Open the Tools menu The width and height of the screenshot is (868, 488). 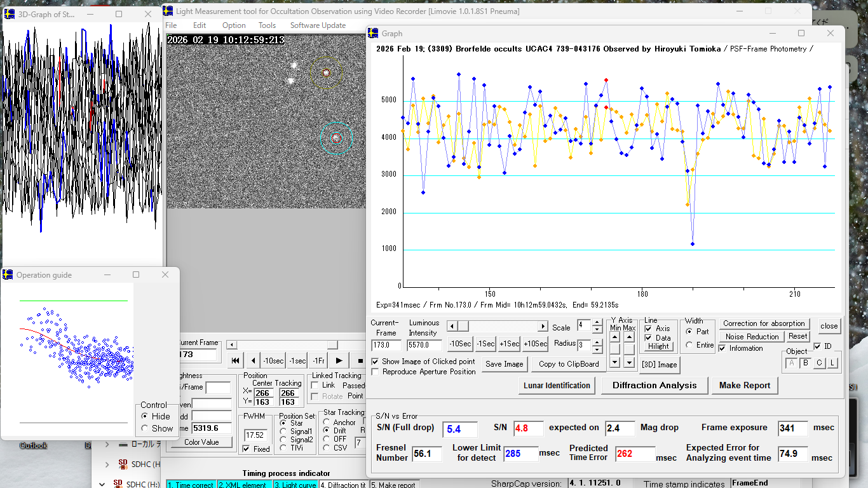(267, 25)
